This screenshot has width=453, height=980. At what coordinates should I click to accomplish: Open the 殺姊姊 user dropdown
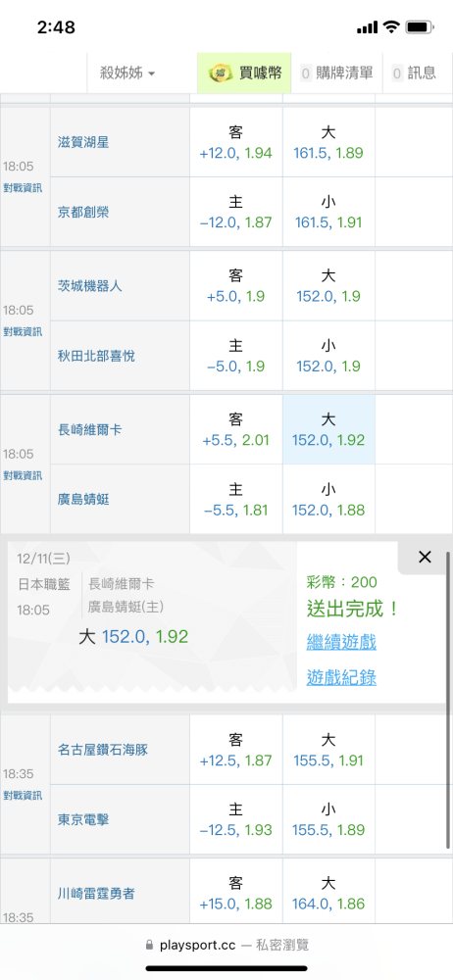click(127, 73)
